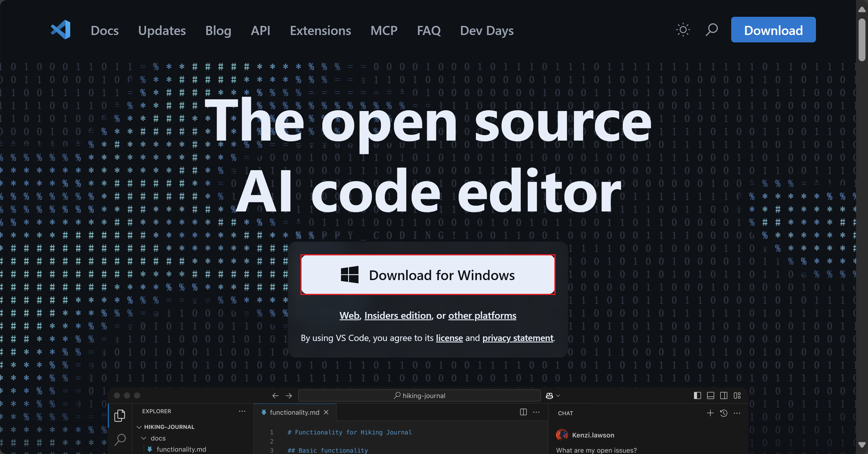
Task: Click the Windows logo on the download button
Action: coord(350,275)
